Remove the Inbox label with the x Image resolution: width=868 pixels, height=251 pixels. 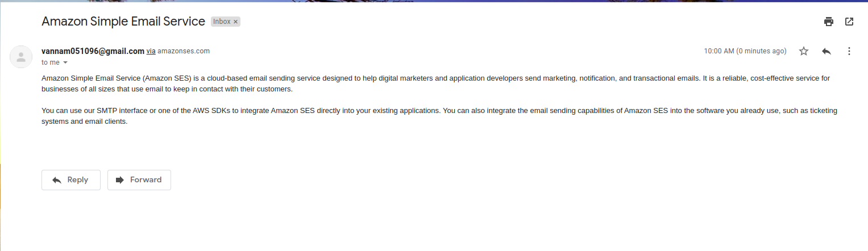[236, 22]
